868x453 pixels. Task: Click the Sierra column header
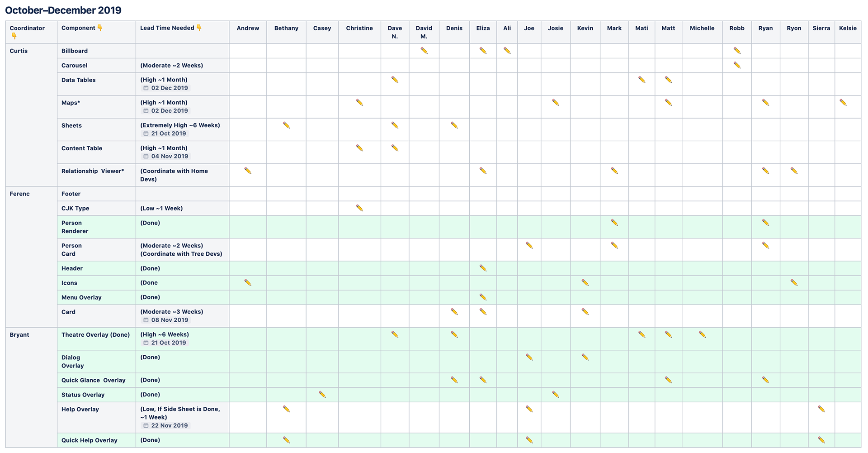821,32
